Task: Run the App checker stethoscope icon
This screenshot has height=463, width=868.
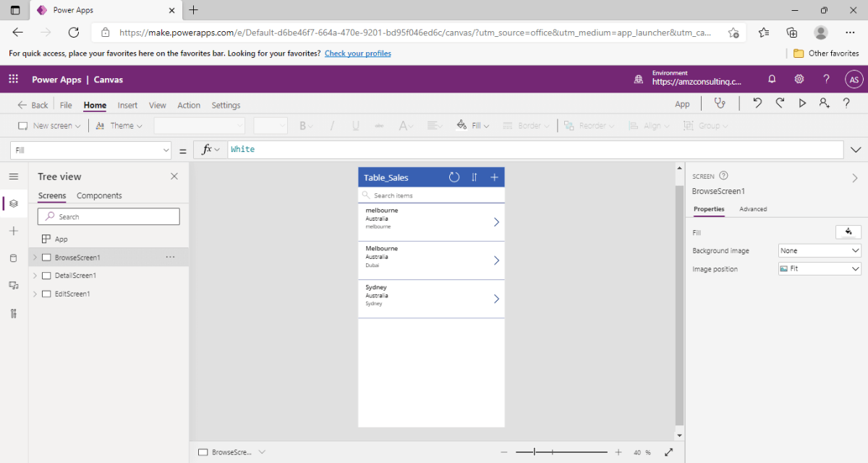Action: coord(720,103)
